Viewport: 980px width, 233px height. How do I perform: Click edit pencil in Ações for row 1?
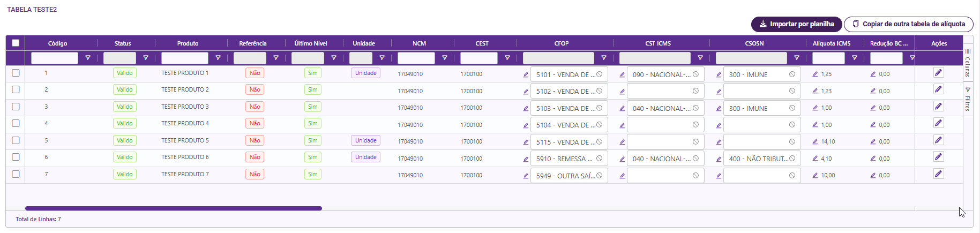pyautogui.click(x=938, y=73)
